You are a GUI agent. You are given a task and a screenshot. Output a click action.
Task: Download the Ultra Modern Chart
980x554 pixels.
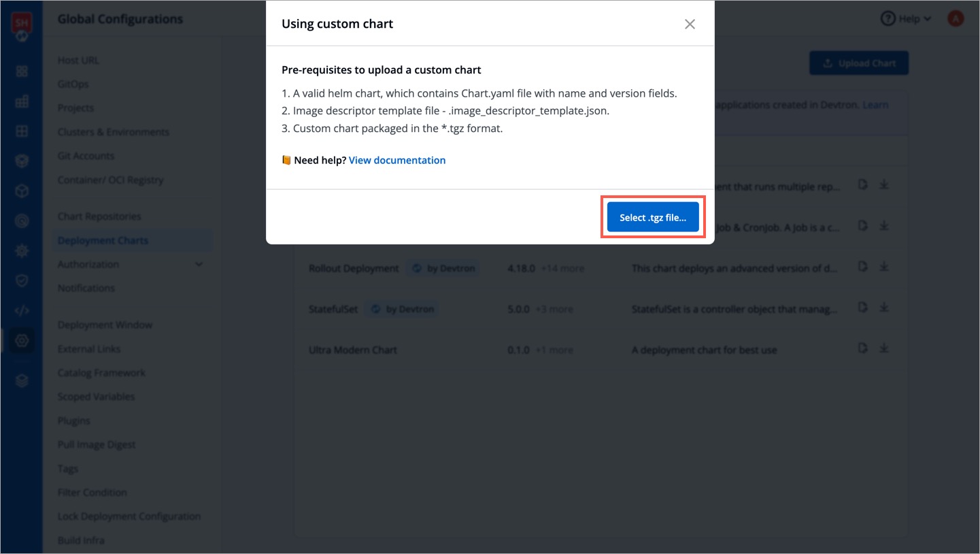pos(884,348)
